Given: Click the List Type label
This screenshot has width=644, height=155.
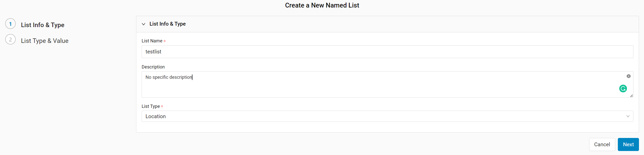Looking at the screenshot, I should (x=151, y=106).
